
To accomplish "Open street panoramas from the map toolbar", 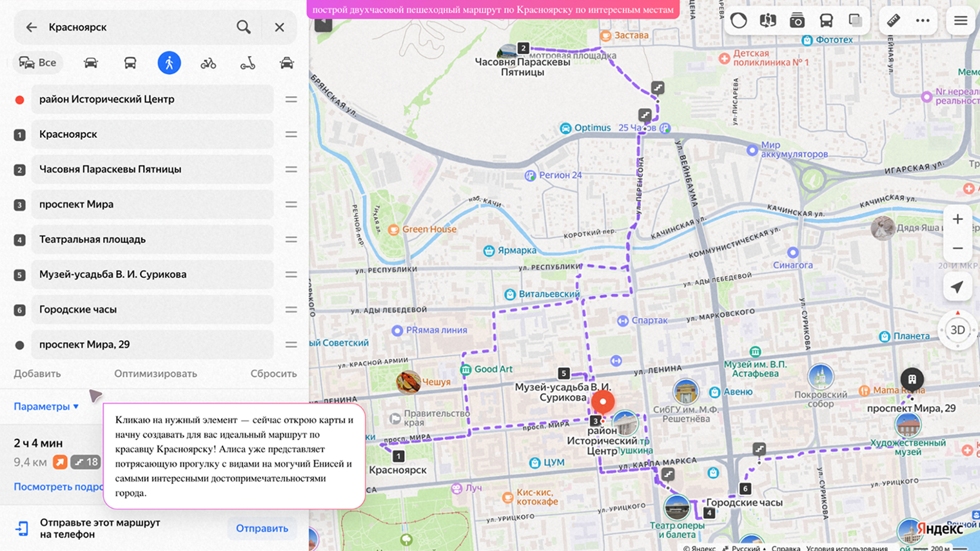I will click(x=767, y=21).
